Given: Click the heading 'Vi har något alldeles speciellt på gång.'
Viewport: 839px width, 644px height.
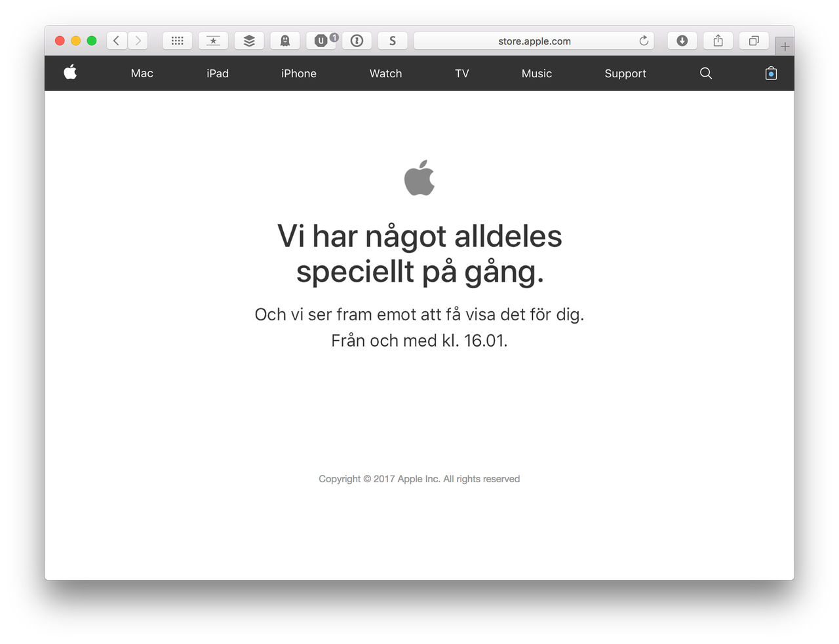Looking at the screenshot, I should tap(419, 254).
